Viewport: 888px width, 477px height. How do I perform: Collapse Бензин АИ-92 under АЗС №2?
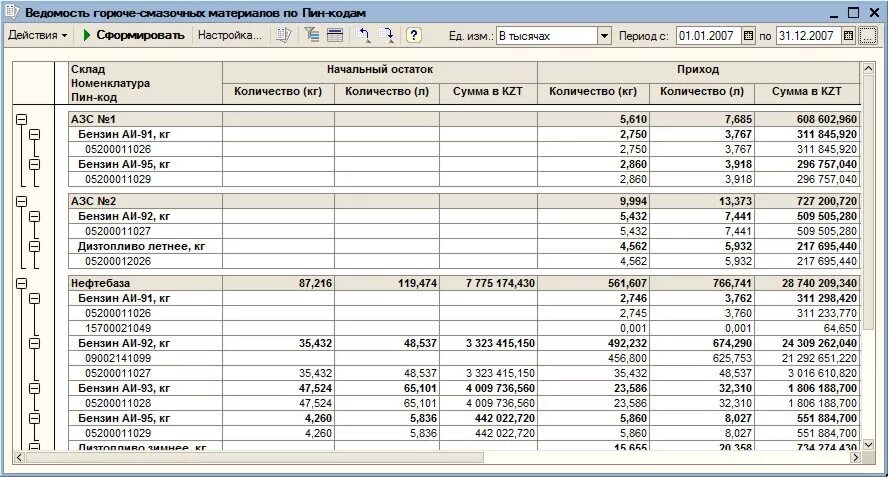pos(35,216)
